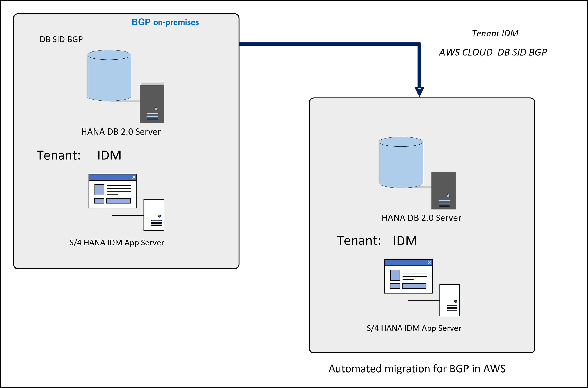Click the AWS dark HANA server tower icon

coord(444,191)
